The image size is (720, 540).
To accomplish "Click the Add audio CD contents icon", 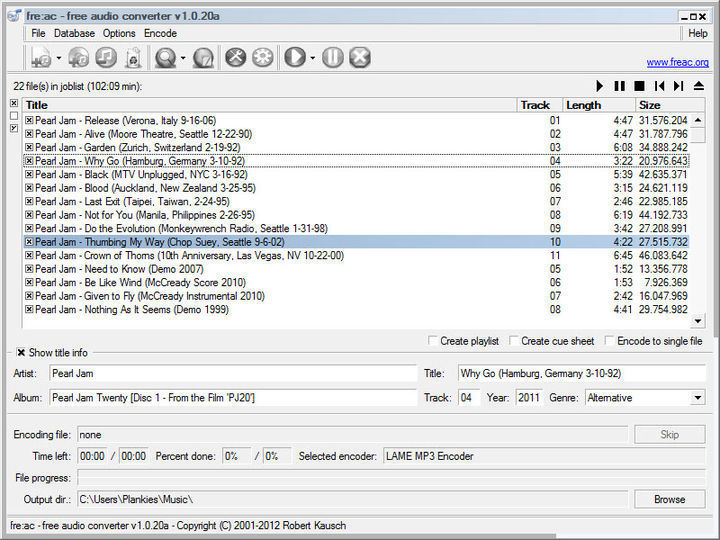I will (79, 58).
